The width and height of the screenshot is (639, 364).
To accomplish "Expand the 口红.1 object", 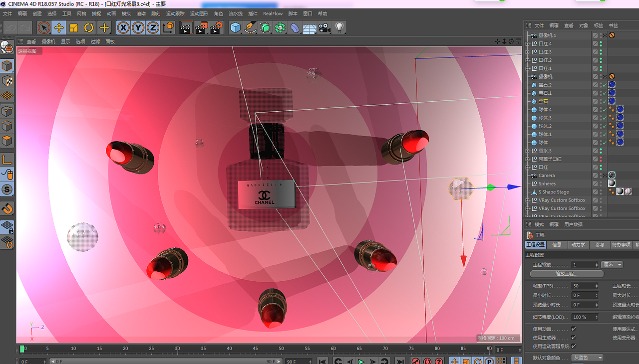I will coord(528,68).
